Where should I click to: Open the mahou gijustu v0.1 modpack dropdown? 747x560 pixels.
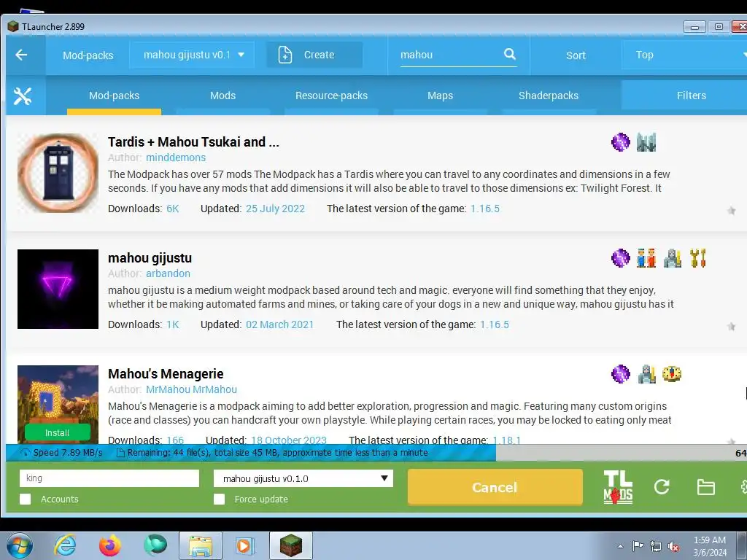point(192,55)
